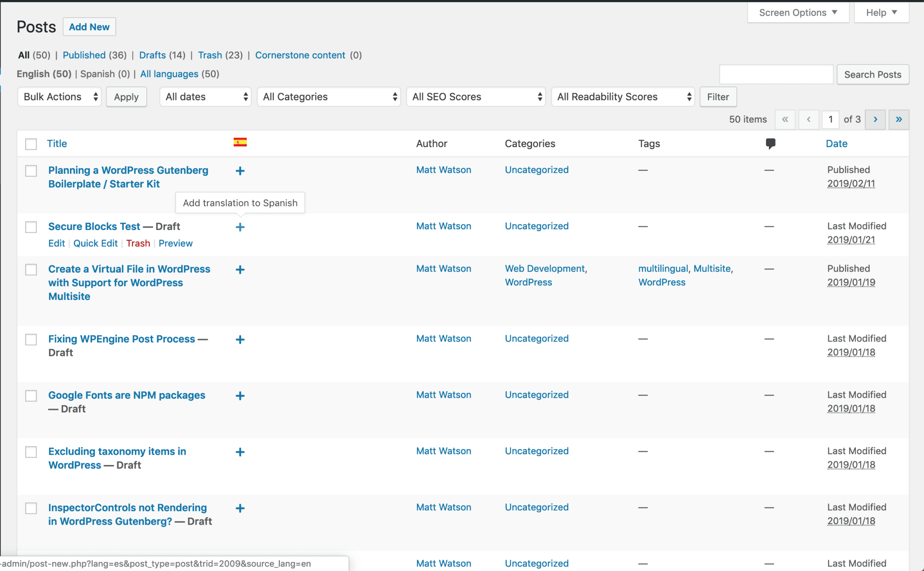Tick the Google Fonts are NPM packages checkbox
Viewport: 924px width, 571px height.
tap(31, 396)
